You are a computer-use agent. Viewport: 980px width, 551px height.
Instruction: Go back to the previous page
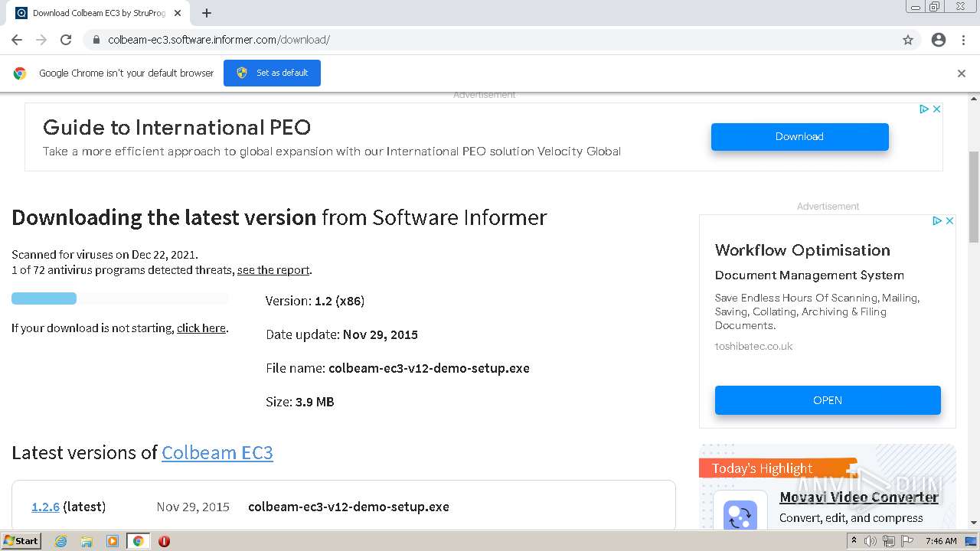click(17, 40)
